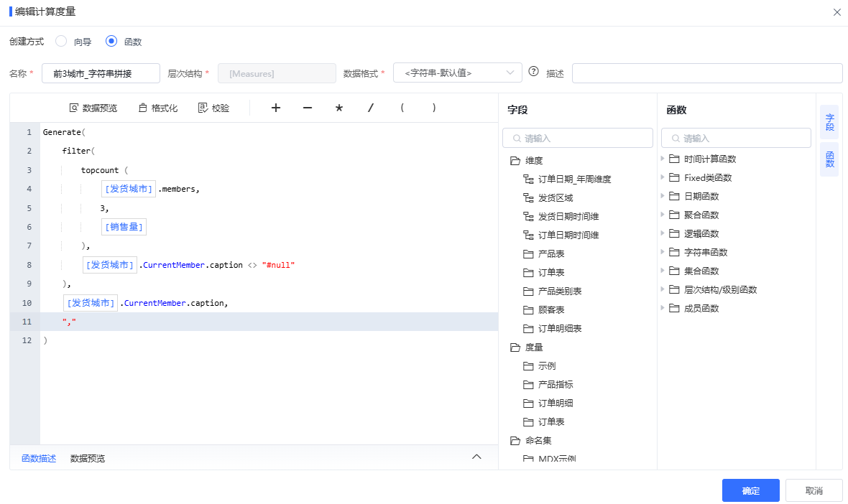Expand the 时间计算函数 category
The width and height of the screenshot is (848, 504).
pos(663,159)
